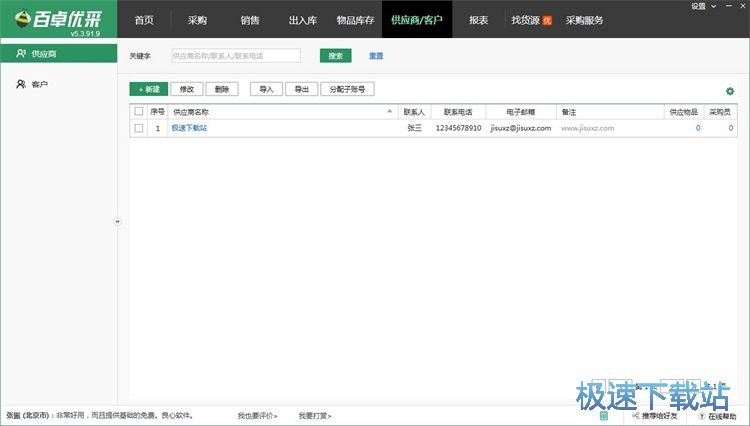Open the 极速下载站 supplier link
Viewport: 750px width, 426px height.
click(189, 128)
